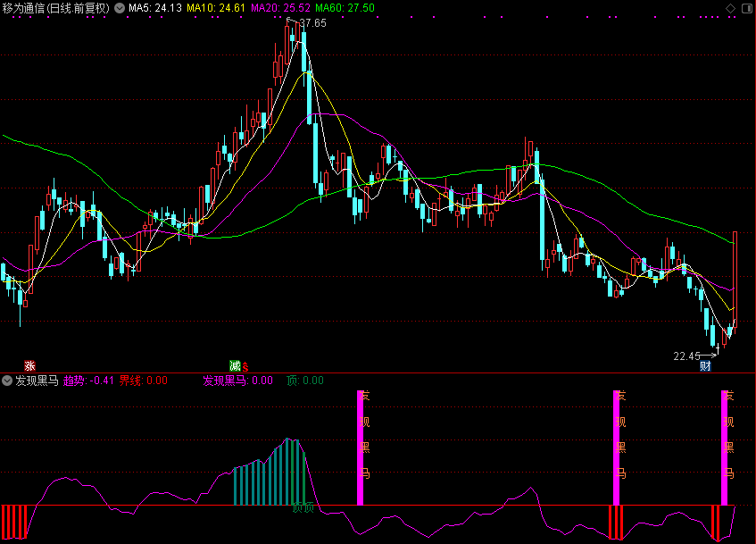756x544 pixels.
Task: Click the blue 财 marker near 22.45
Action: (x=705, y=365)
